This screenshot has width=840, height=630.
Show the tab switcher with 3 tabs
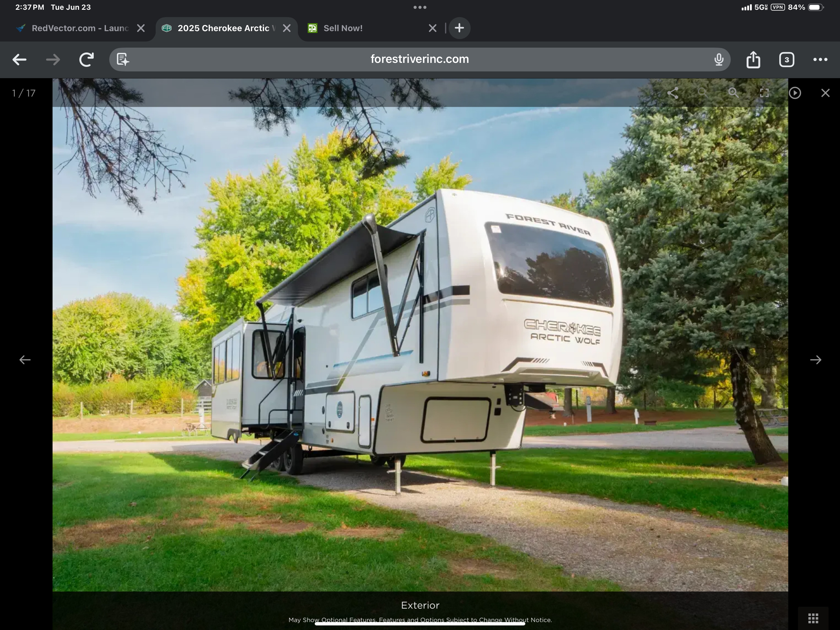pos(787,60)
